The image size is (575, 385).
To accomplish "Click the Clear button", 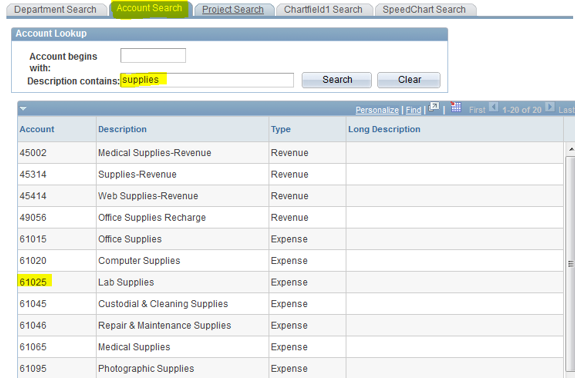I will pyautogui.click(x=409, y=80).
